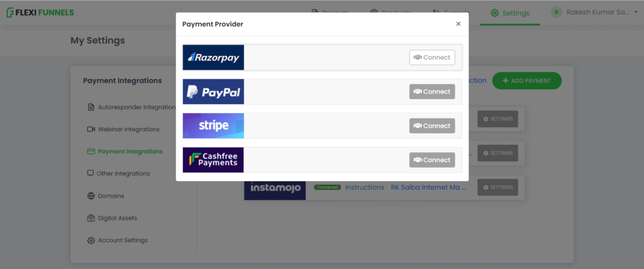This screenshot has width=644, height=269.
Task: Click the Domains globe icon
Action: point(91,196)
